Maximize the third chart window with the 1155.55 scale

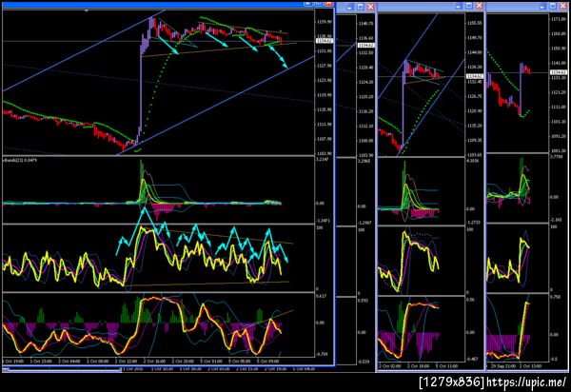[x=469, y=6]
